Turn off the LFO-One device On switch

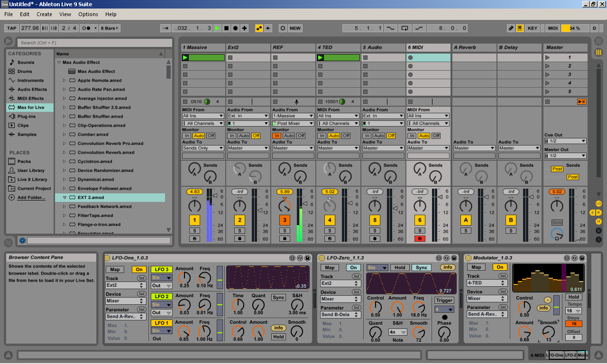click(139, 269)
